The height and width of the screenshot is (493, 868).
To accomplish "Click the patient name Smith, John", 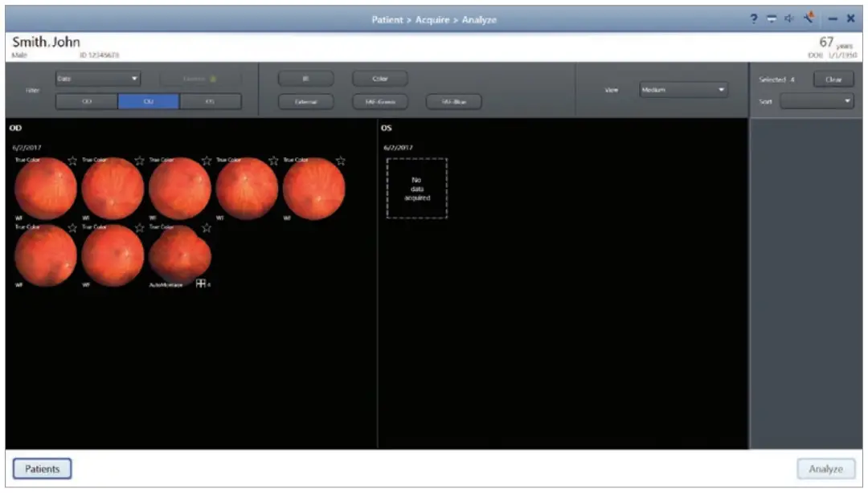I will [x=46, y=42].
